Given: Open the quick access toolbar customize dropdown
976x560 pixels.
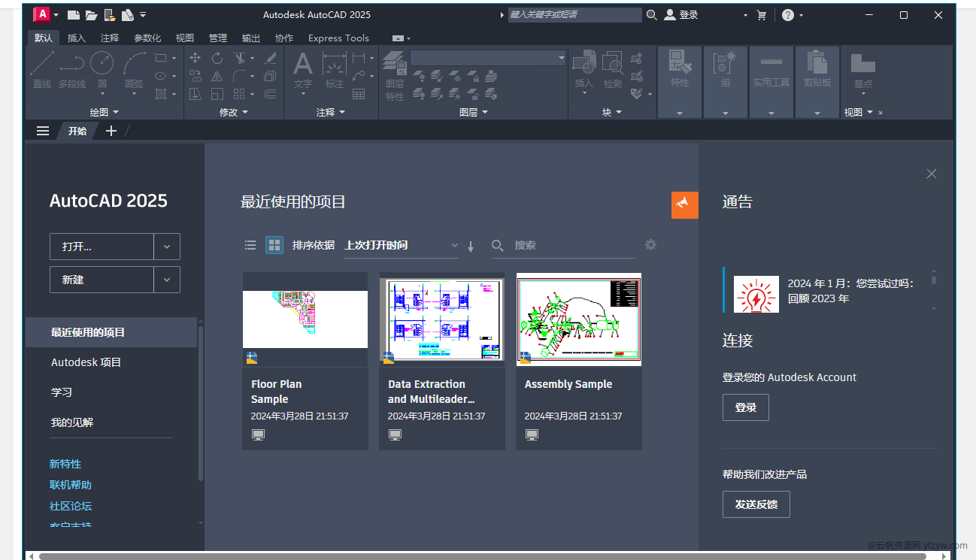Looking at the screenshot, I should 143,14.
